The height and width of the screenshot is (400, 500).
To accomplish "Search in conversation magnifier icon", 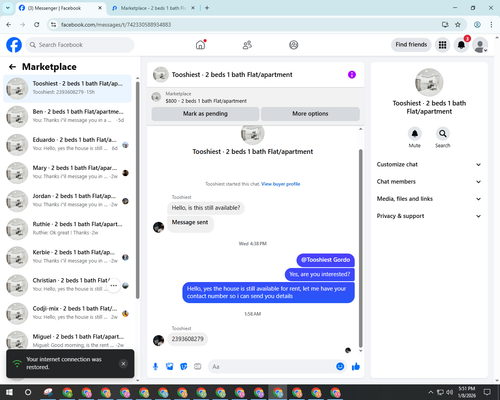I will click(x=443, y=134).
